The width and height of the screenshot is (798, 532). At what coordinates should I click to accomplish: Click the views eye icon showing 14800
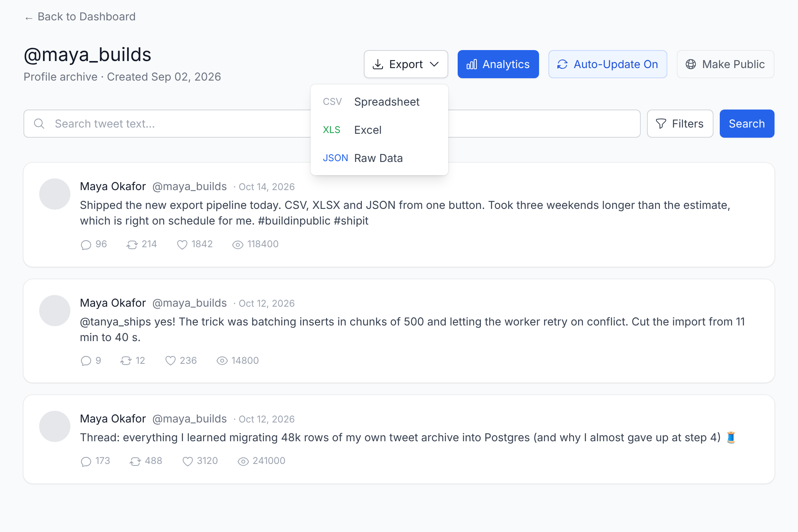coord(222,361)
